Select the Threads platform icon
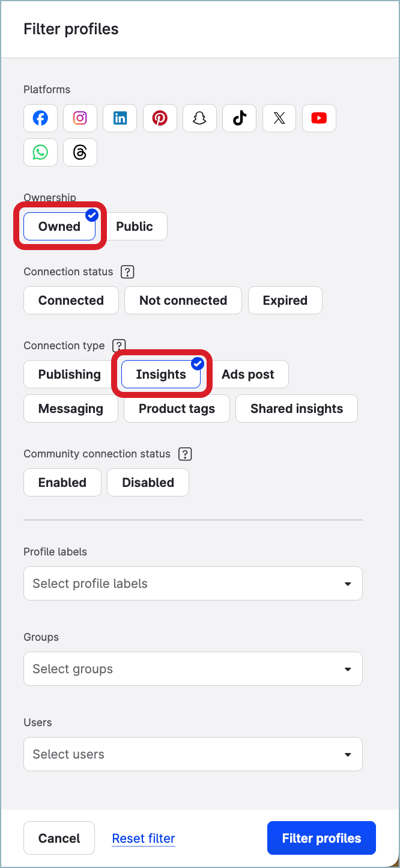400x868 pixels. 80,152
